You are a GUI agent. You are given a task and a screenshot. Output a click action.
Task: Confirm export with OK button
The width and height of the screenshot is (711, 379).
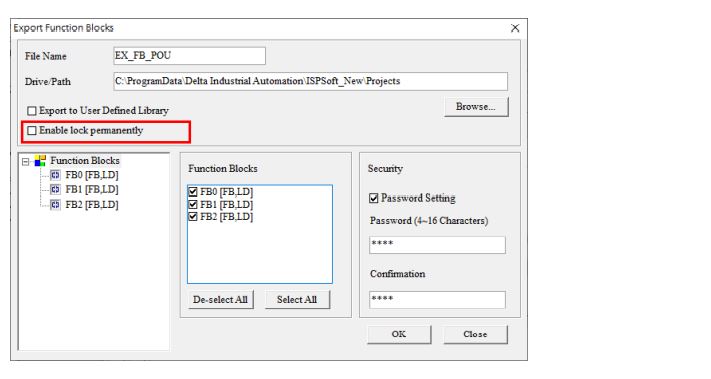tap(399, 334)
